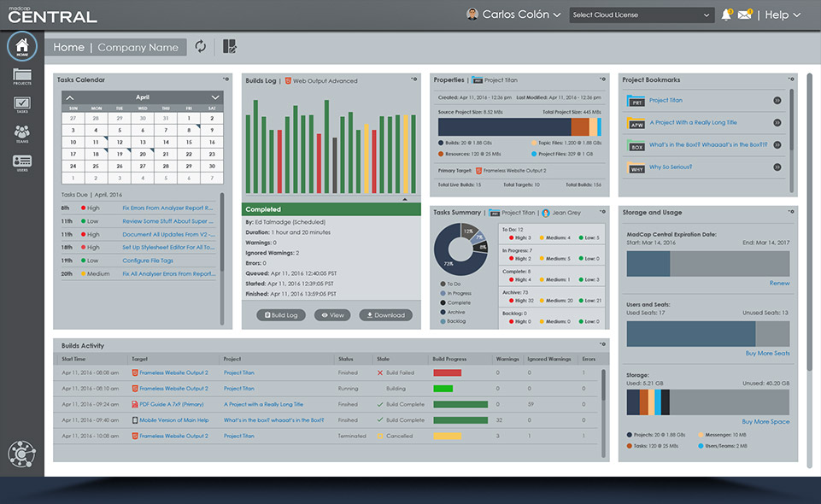Go to next month in calendar

coord(215,97)
